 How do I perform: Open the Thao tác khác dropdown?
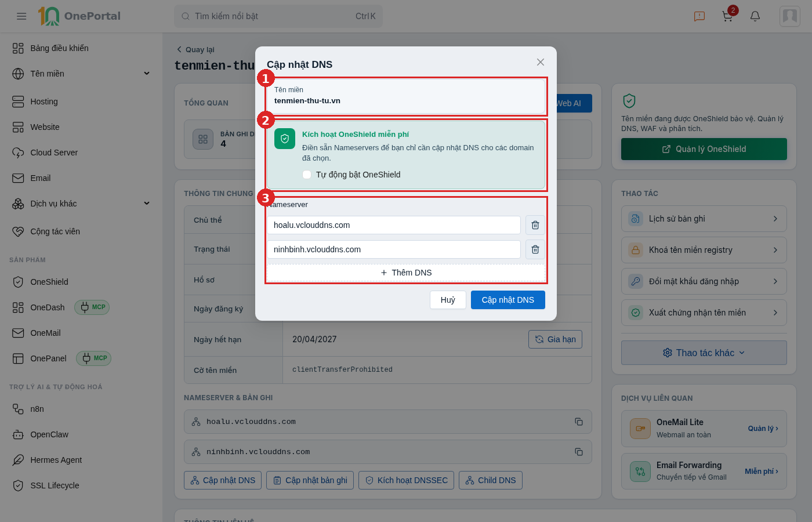(704, 353)
